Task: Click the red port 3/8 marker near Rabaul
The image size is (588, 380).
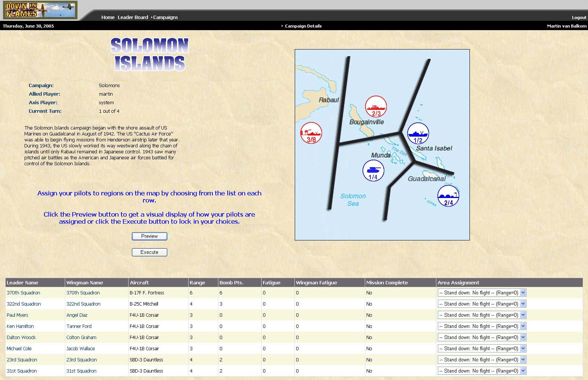Action: pos(311,133)
